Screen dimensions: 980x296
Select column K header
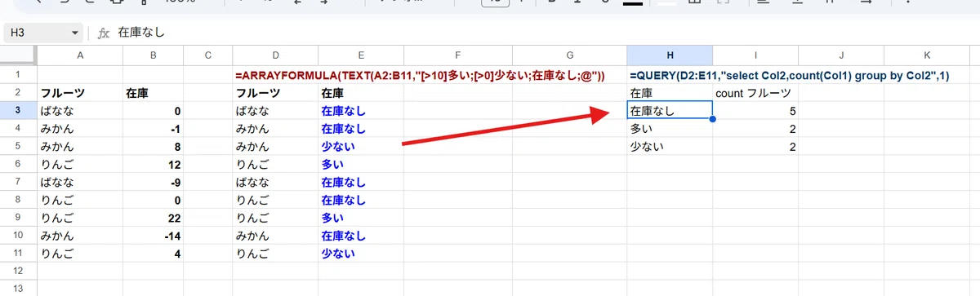927,55
